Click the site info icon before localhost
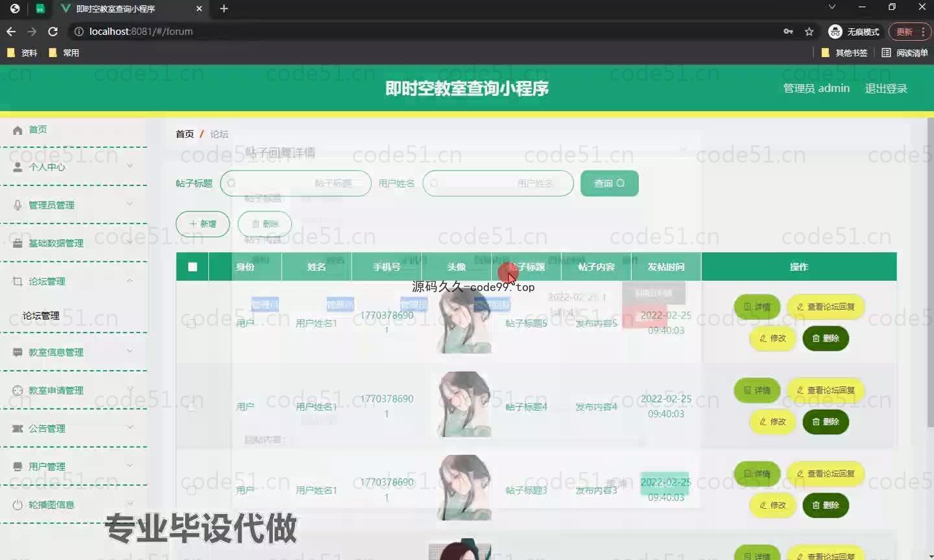The width and height of the screenshot is (934, 560). 78,31
